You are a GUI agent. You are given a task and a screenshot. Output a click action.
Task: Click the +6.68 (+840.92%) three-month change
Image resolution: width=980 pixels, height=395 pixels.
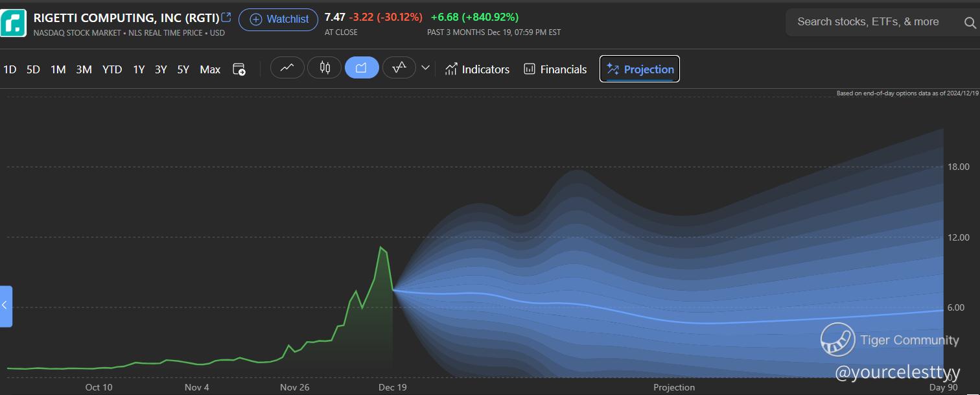pos(474,17)
